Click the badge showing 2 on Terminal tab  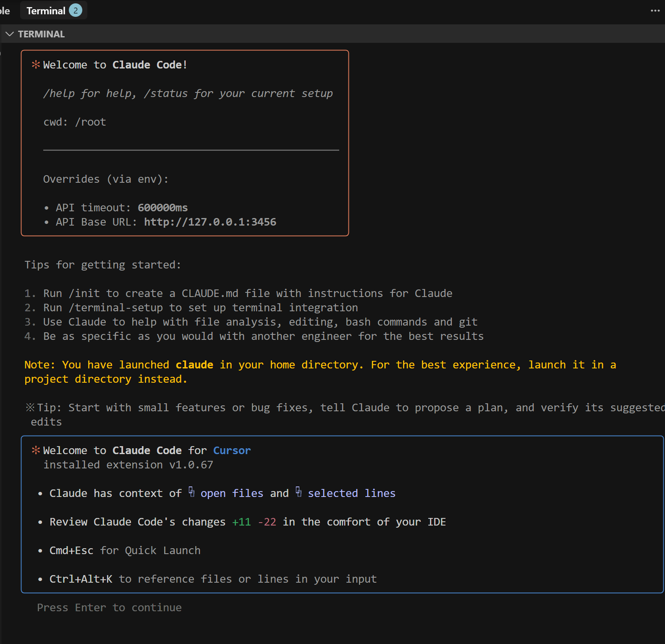click(76, 11)
